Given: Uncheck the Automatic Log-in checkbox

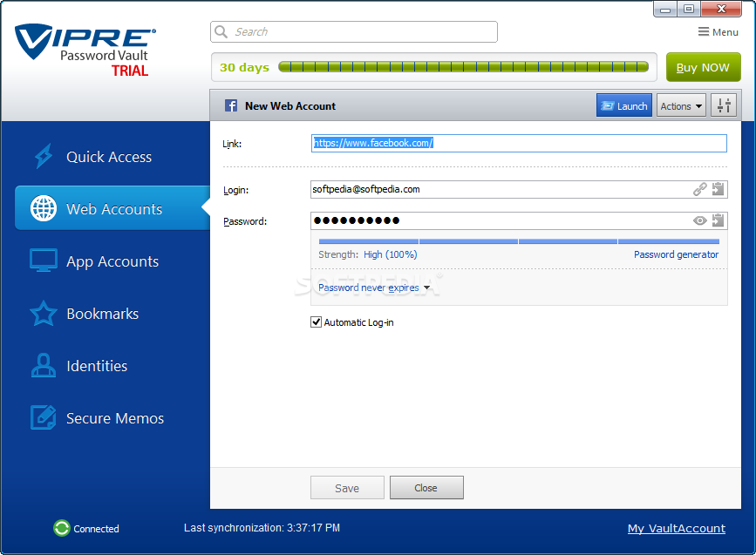Looking at the screenshot, I should pyautogui.click(x=316, y=322).
